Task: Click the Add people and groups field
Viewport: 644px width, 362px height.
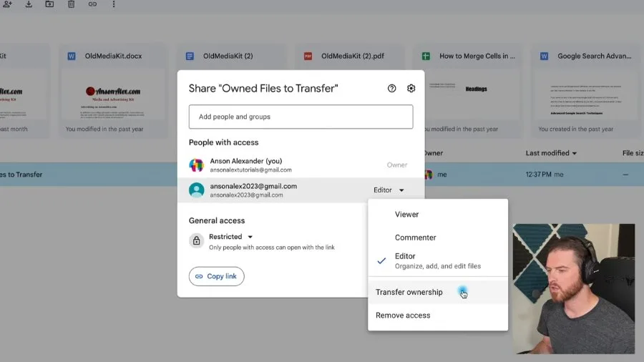Action: 301,117
